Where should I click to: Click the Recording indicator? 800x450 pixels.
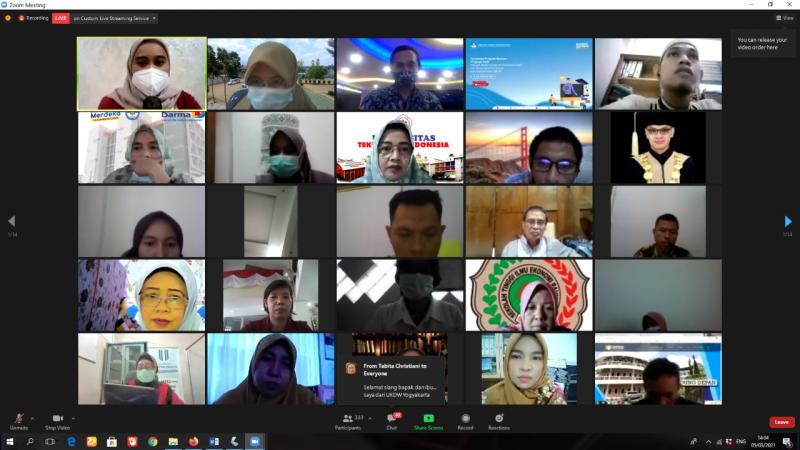34,18
